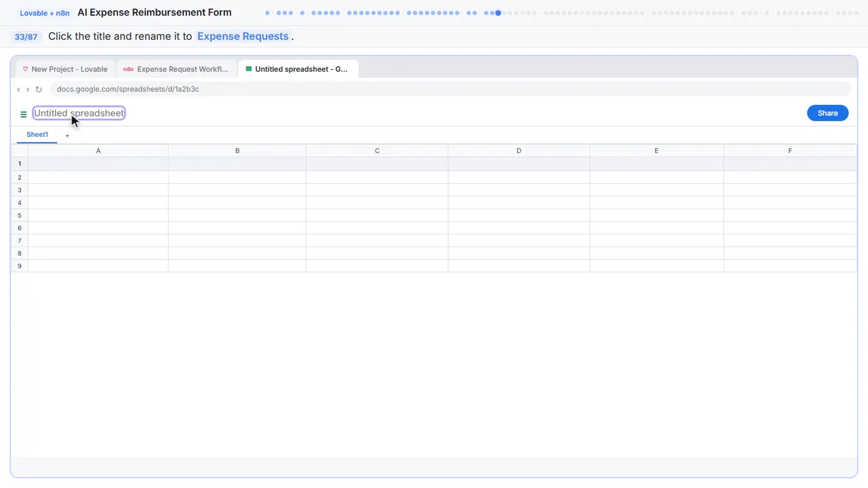Go back with browser back arrow
The width and height of the screenshot is (868, 488).
(x=18, y=89)
